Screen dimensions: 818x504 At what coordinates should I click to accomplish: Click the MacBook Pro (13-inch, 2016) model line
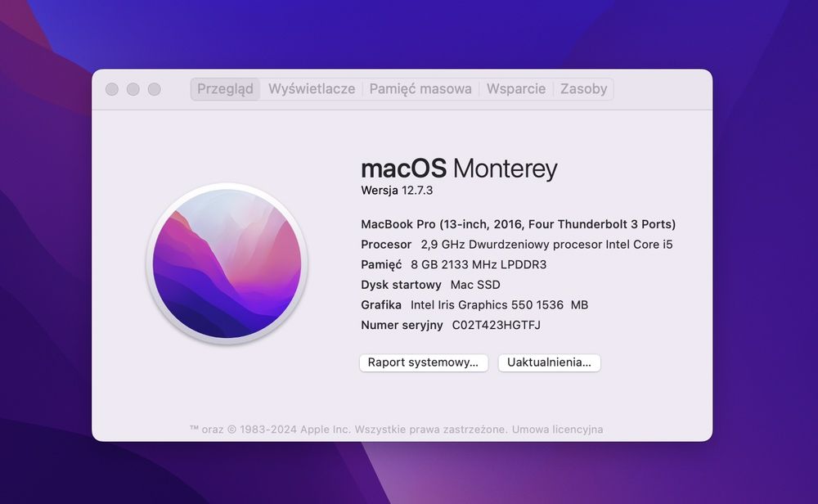(x=518, y=224)
